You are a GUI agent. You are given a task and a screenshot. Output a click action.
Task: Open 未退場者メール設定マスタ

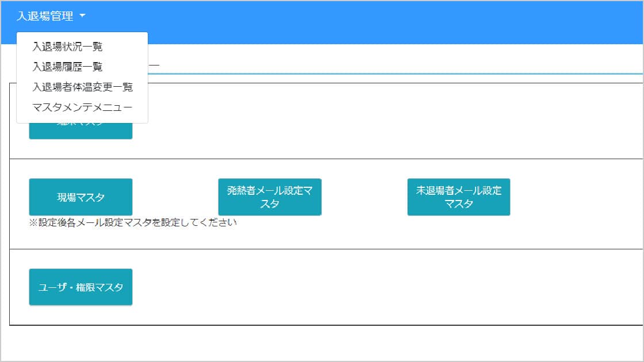click(x=459, y=197)
